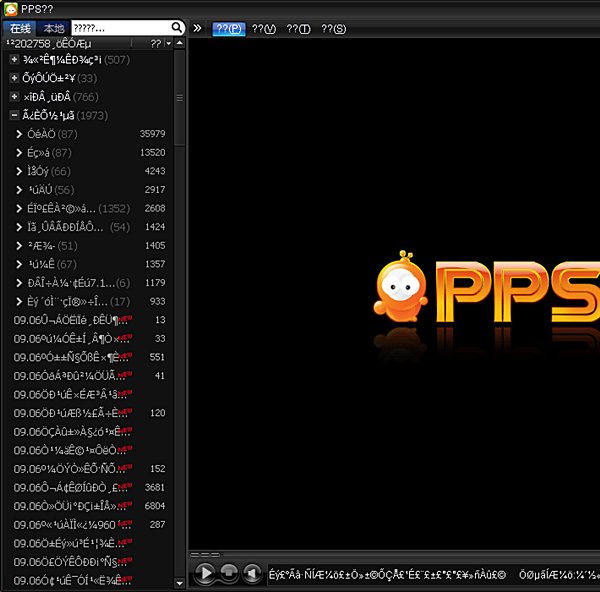This screenshot has height=592, width=600.
Task: Select the 09.06 channel with 551 viewers
Action: coord(89,357)
